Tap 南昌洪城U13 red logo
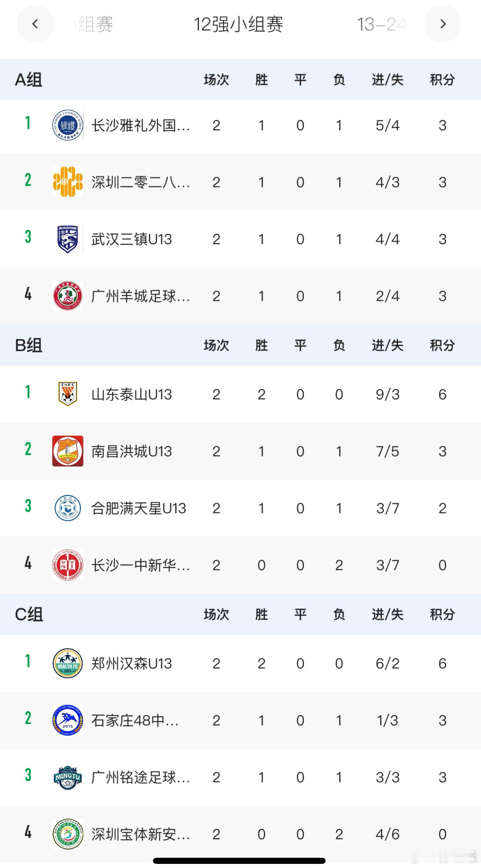Viewport: 481px width, 868px height. (x=68, y=451)
